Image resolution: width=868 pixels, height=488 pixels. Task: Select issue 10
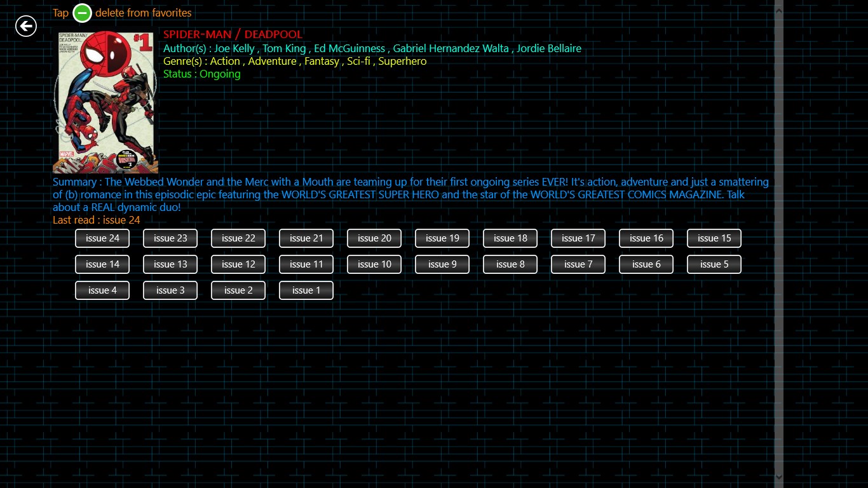[374, 264]
